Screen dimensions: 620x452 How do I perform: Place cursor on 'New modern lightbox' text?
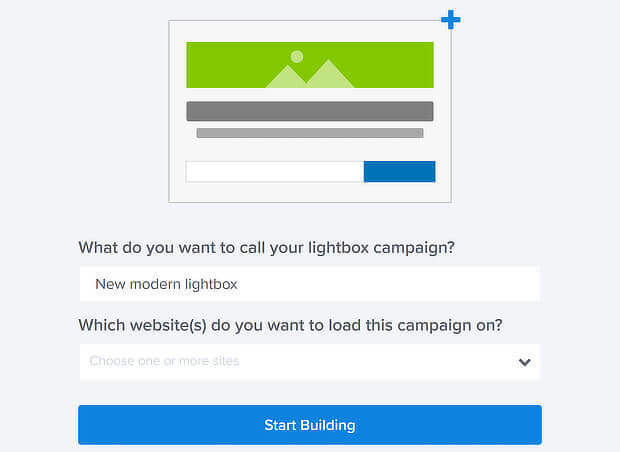[166, 284]
